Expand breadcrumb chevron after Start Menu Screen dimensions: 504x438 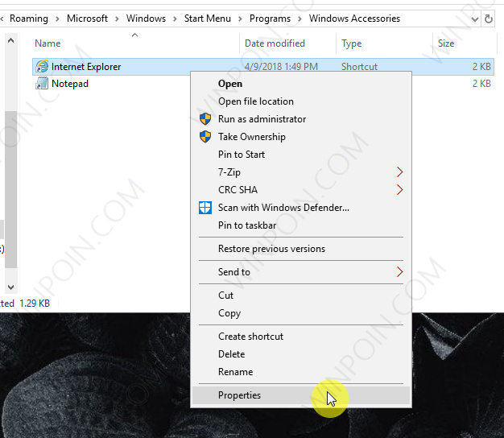pyautogui.click(x=240, y=19)
